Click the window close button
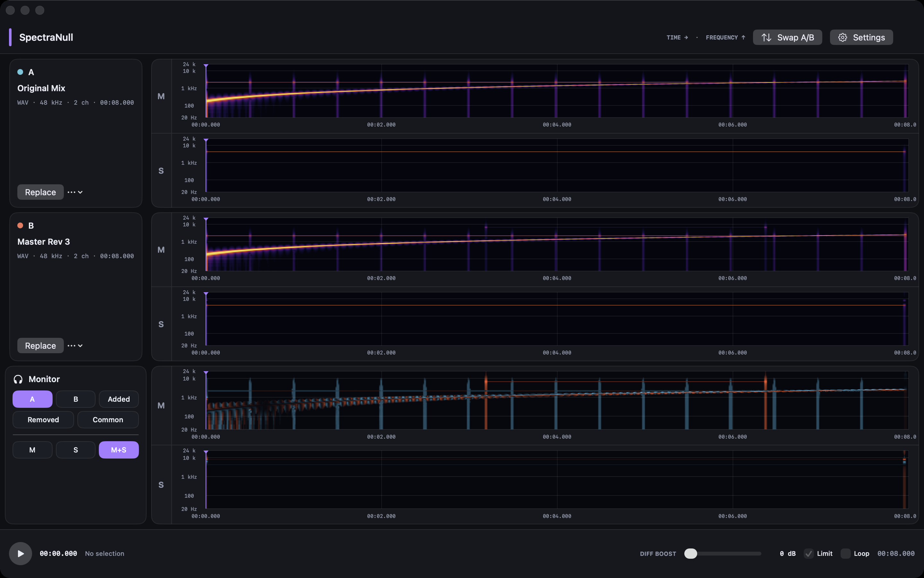The width and height of the screenshot is (924, 578). (10, 10)
